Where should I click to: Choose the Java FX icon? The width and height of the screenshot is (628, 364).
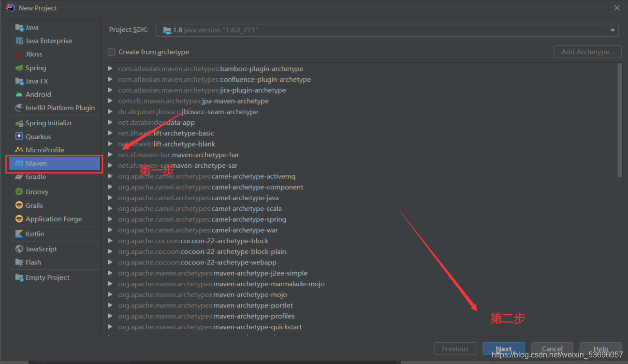(x=19, y=81)
